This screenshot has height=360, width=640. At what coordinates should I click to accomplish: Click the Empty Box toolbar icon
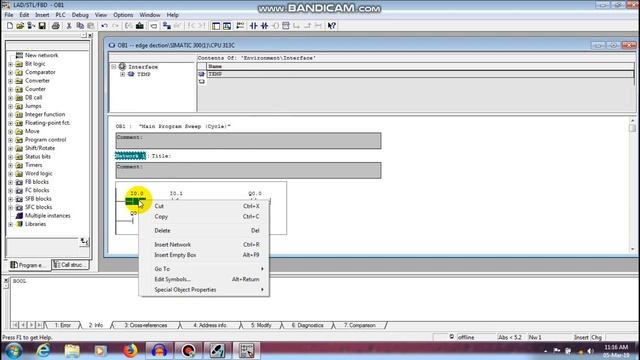pos(286,26)
